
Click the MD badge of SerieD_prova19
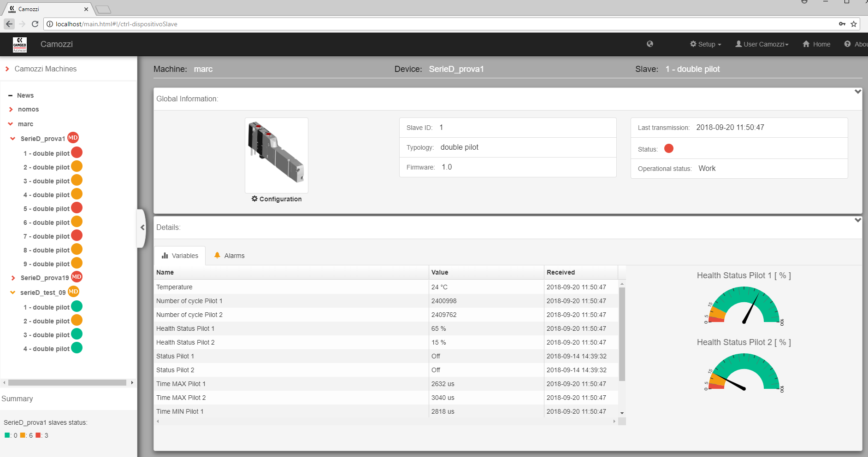77,277
